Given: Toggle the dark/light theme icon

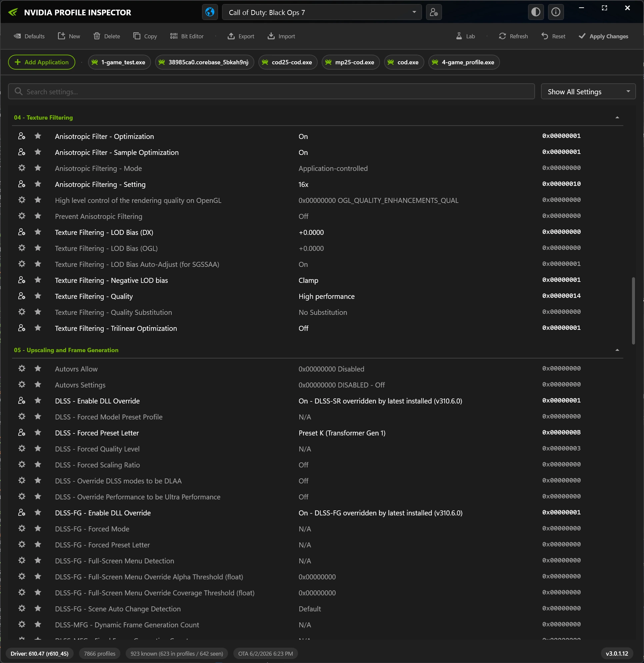Looking at the screenshot, I should [x=536, y=12].
